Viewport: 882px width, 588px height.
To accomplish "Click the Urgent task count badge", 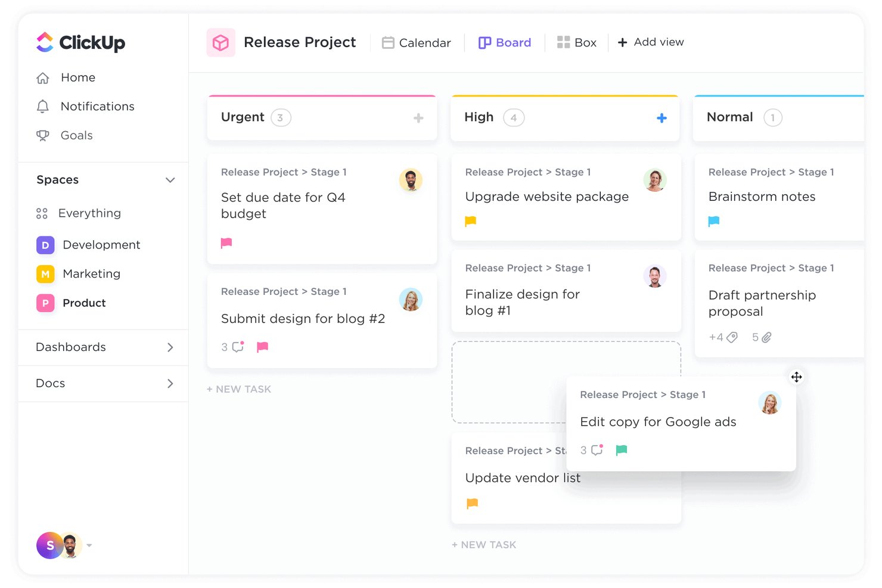I will tap(281, 117).
